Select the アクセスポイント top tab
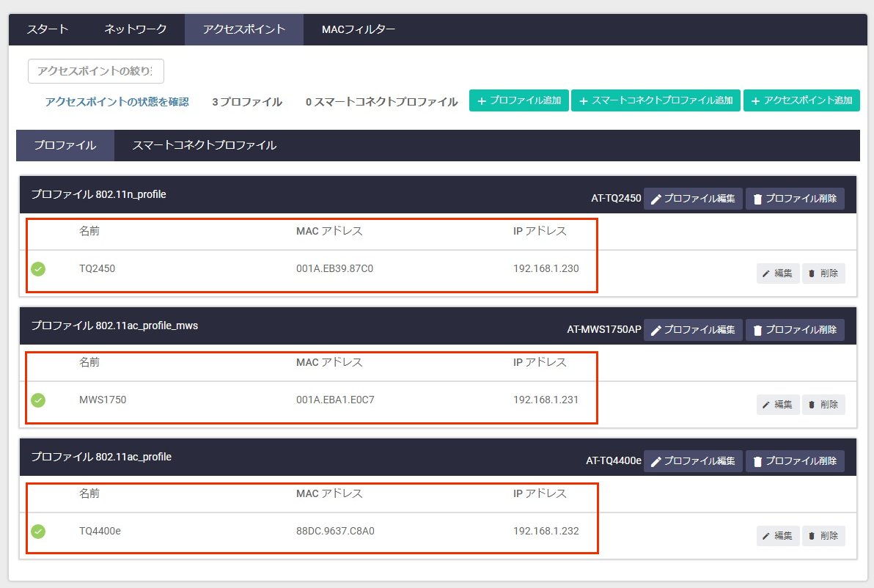 click(244, 29)
